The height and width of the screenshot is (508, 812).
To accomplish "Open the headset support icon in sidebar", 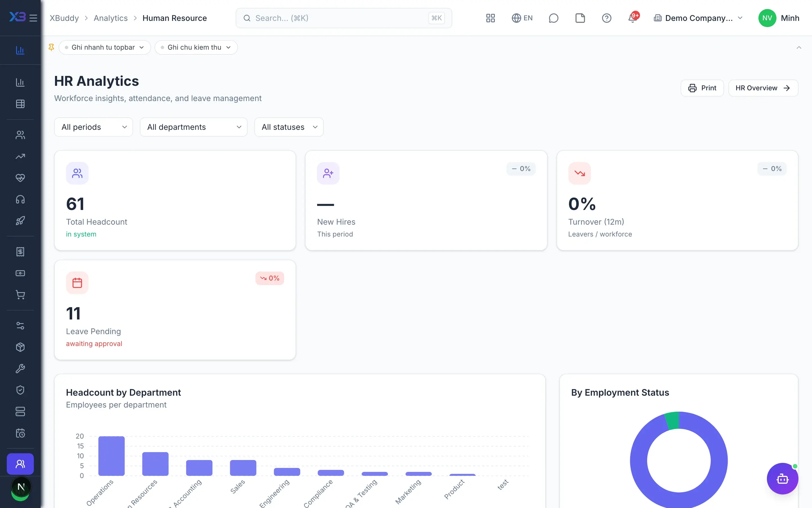I will [20, 199].
